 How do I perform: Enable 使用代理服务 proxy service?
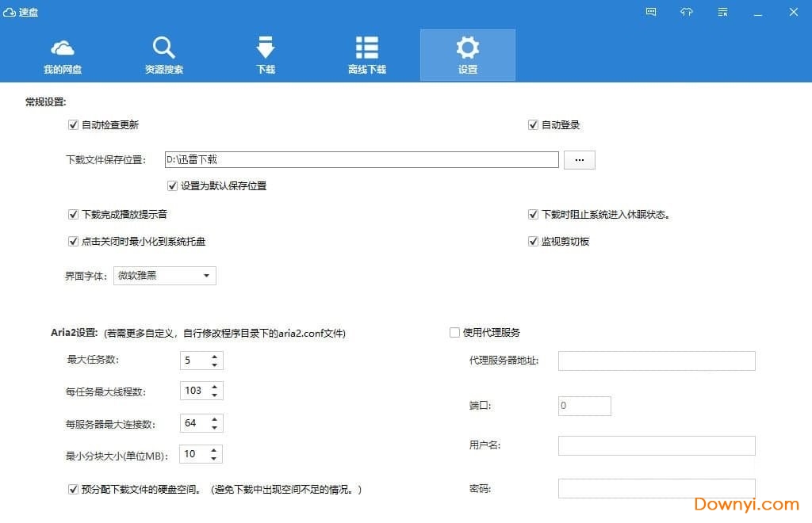pos(454,332)
